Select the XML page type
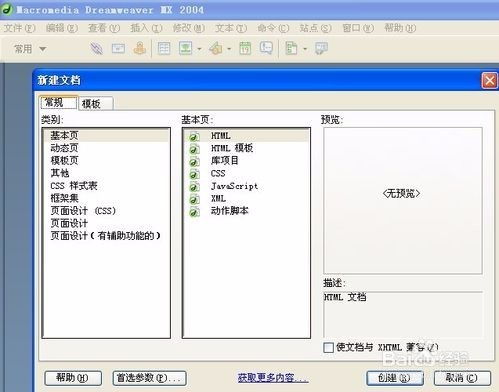Viewport: 499px width, 392px height. [x=247, y=199]
